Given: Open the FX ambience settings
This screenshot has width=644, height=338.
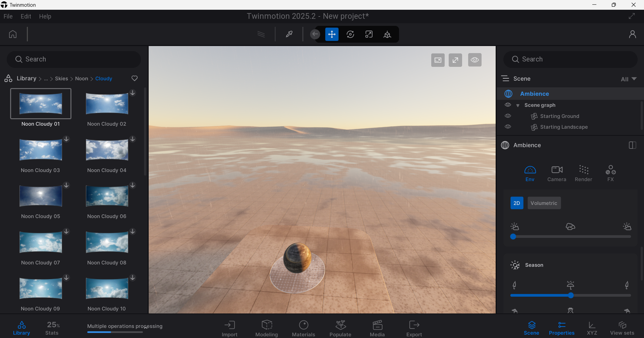Looking at the screenshot, I should [610, 173].
